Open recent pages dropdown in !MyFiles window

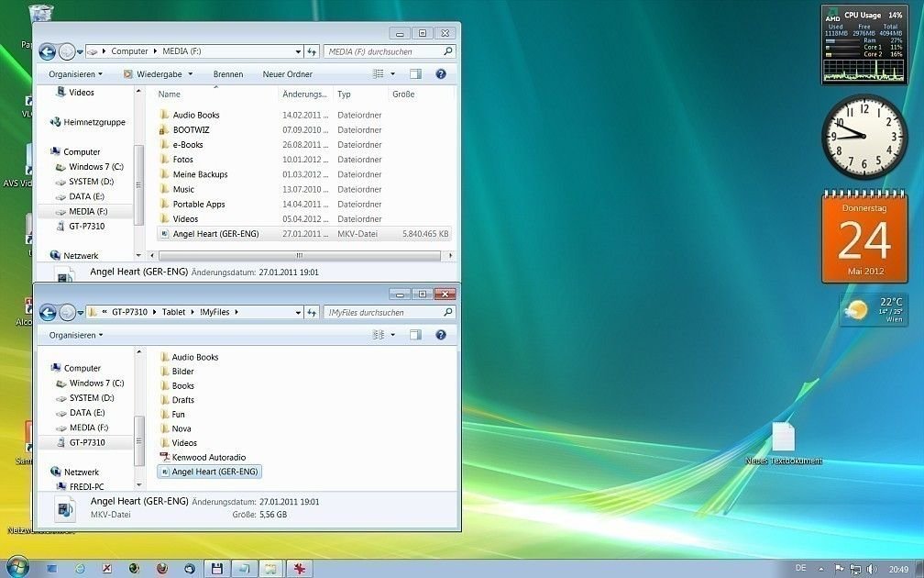pyautogui.click(x=80, y=313)
